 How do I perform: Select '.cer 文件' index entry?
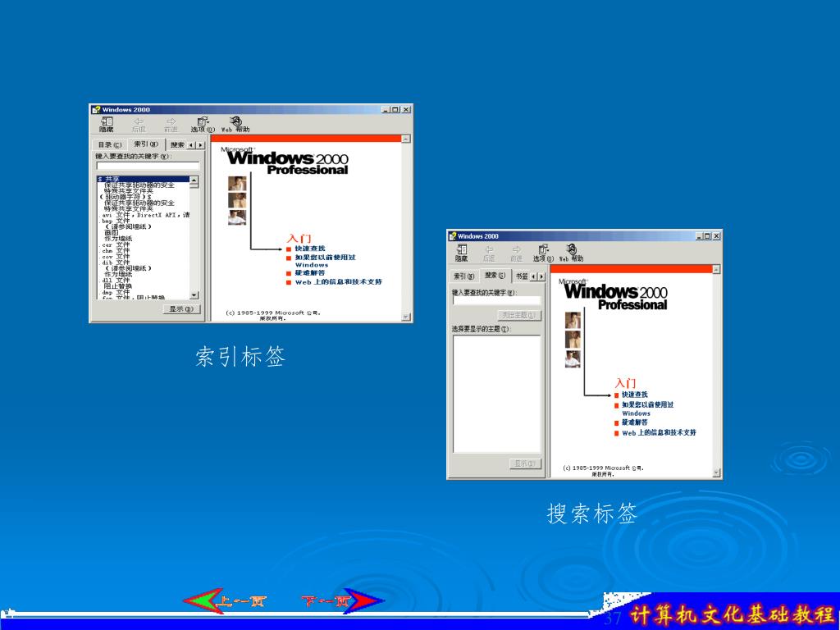tap(115, 244)
